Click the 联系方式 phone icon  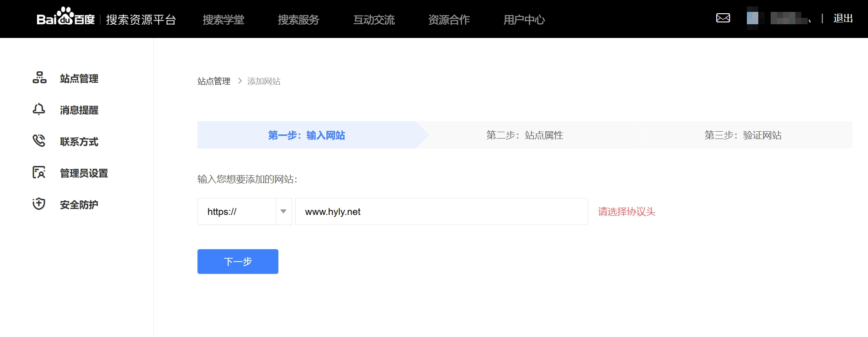point(39,141)
